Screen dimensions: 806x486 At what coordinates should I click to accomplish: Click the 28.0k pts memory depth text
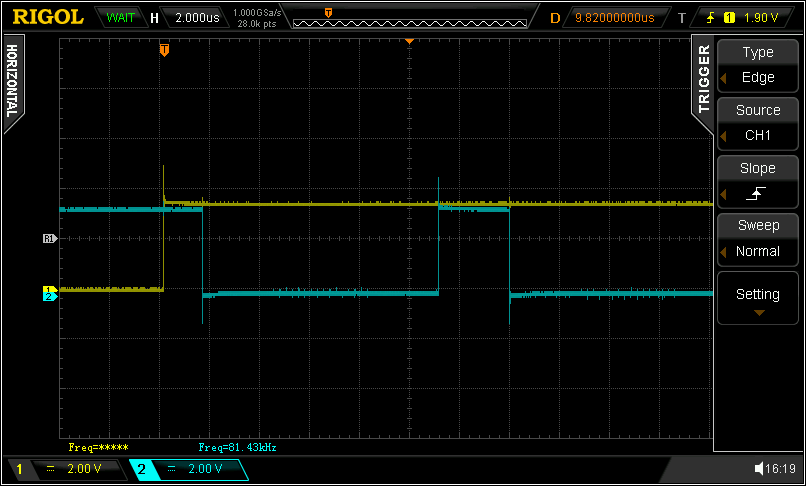point(257,23)
